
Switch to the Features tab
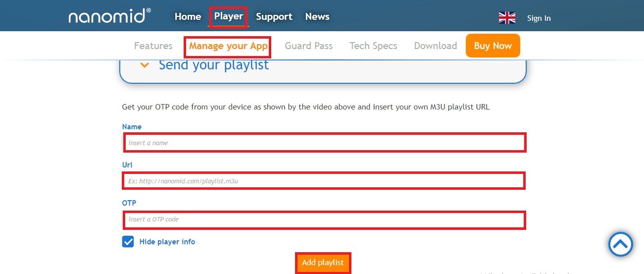pos(153,46)
